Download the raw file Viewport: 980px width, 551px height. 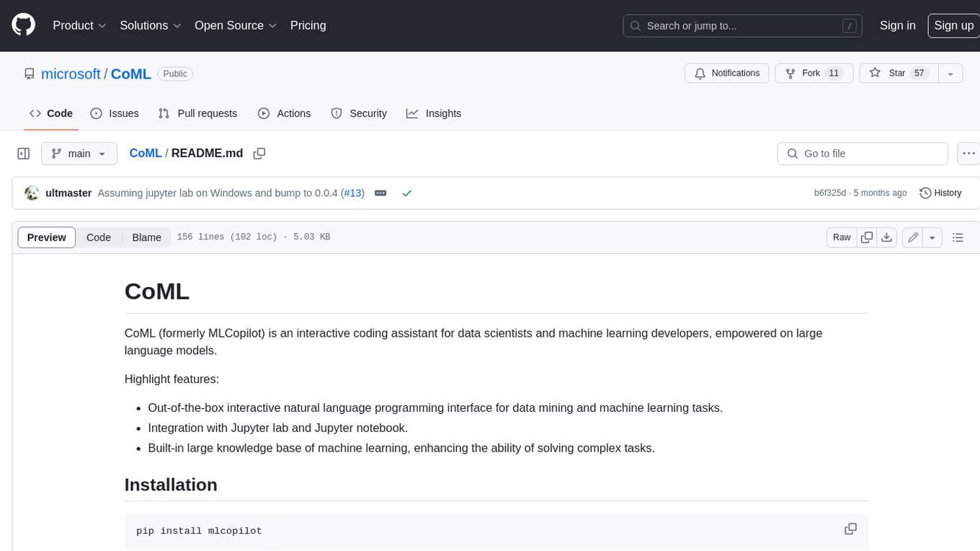887,237
